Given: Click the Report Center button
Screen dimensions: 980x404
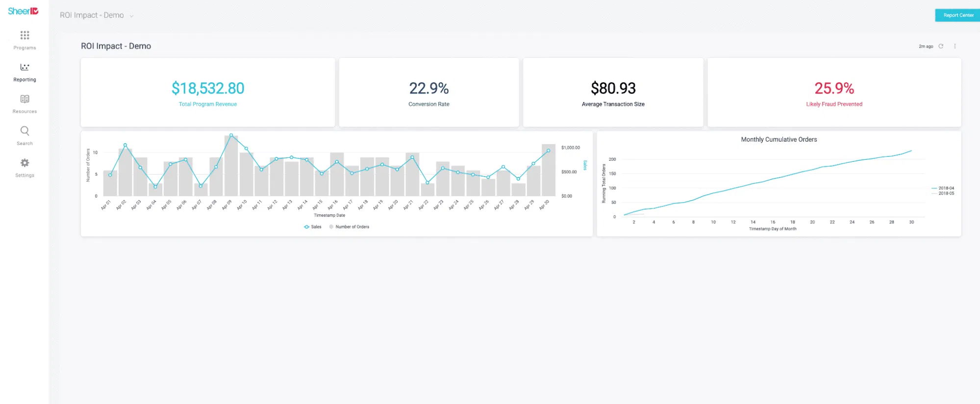Looking at the screenshot, I should point(957,15).
